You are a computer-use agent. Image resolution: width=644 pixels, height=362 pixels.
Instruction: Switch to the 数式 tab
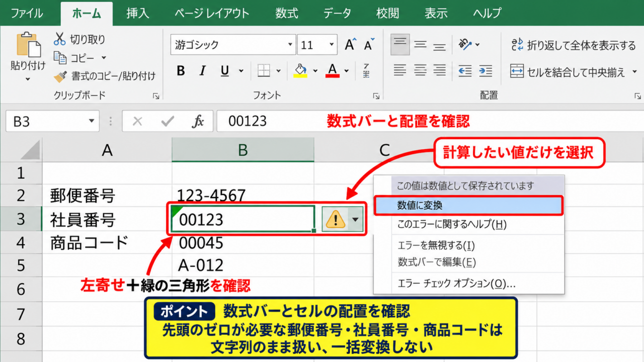287,13
